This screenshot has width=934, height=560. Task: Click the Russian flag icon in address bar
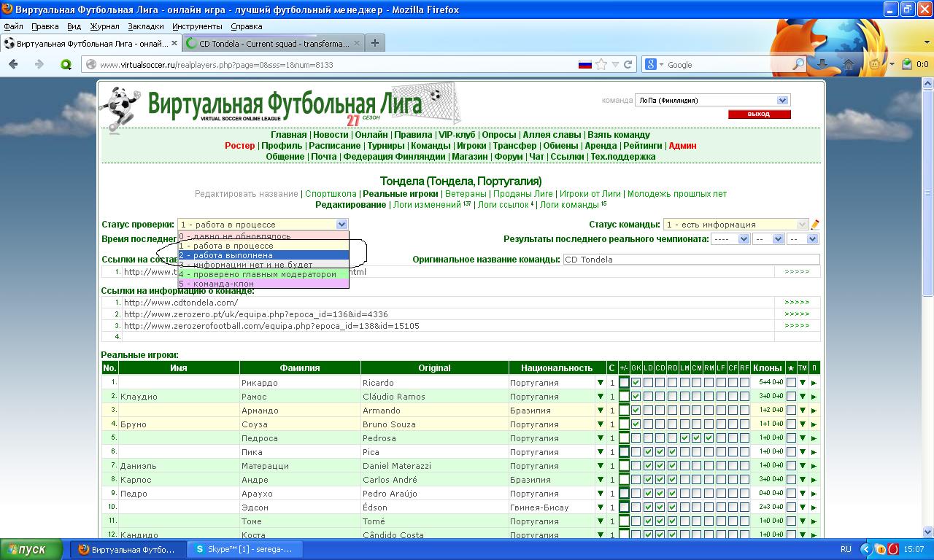(x=584, y=64)
